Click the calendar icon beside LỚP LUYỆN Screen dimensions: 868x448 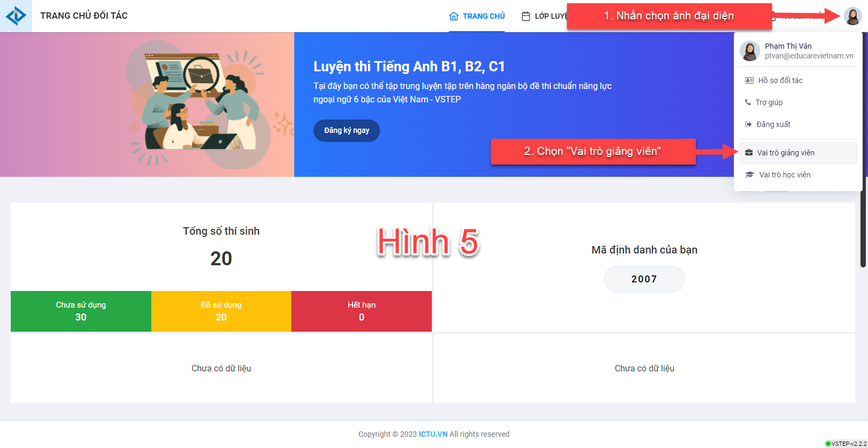pyautogui.click(x=526, y=16)
